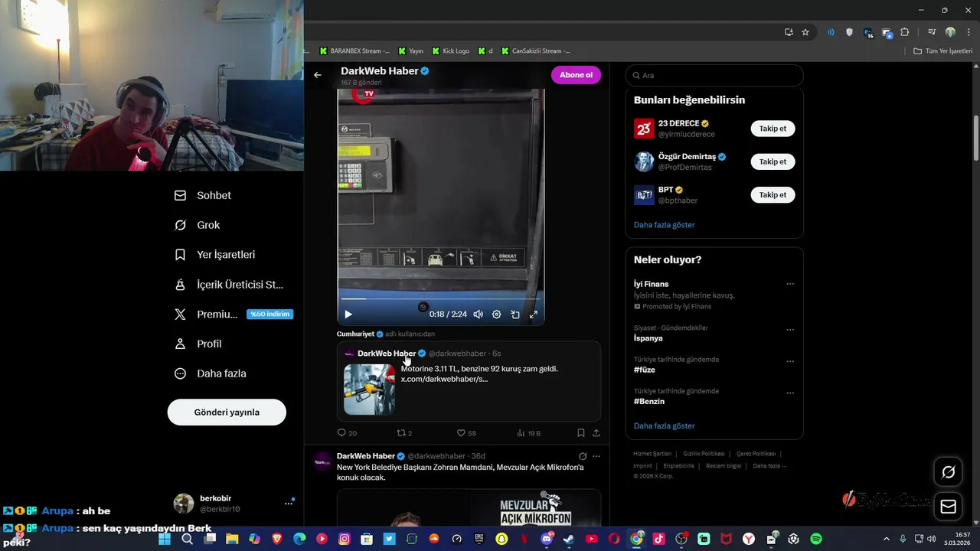Screen dimensions: 980x551
Task: Open video settings gear
Action: tap(497, 315)
